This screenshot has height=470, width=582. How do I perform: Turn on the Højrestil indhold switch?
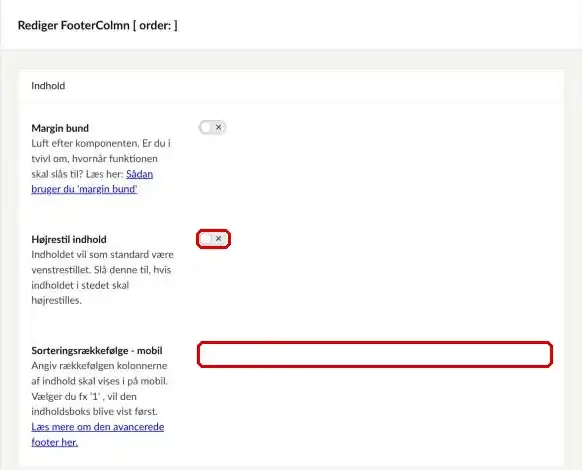click(213, 239)
